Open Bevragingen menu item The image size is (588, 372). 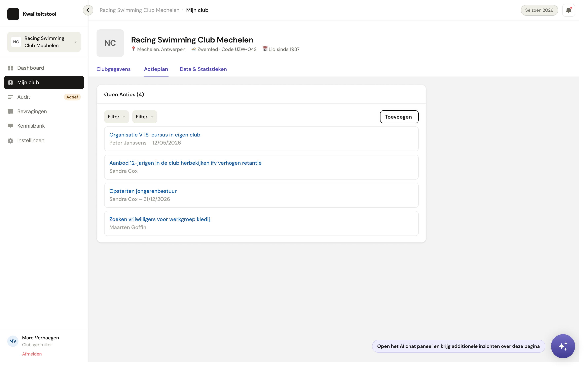(x=44, y=112)
